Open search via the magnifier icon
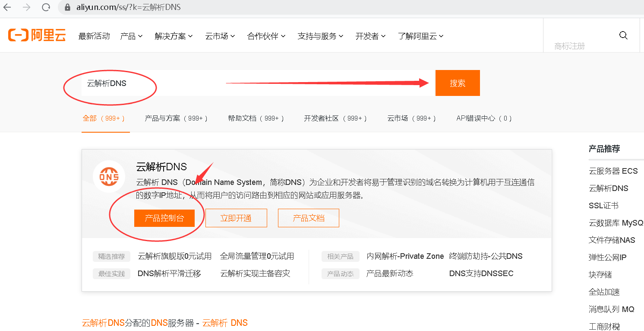The image size is (644, 331). pyautogui.click(x=623, y=35)
